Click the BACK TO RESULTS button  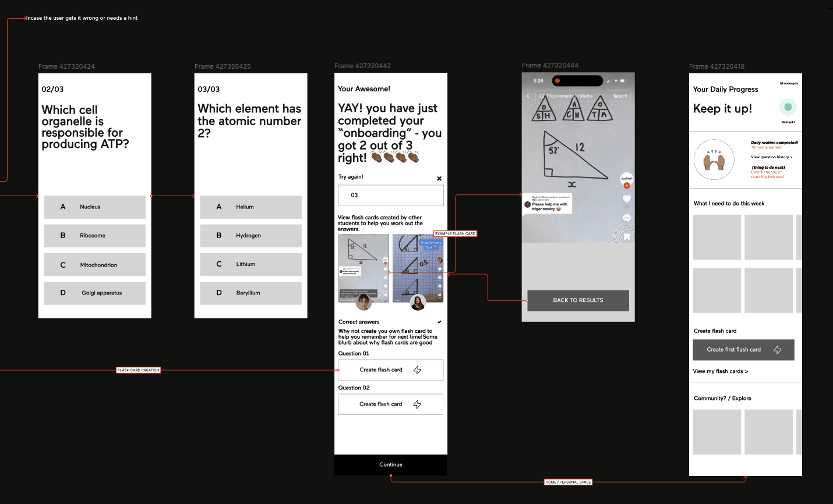578,300
